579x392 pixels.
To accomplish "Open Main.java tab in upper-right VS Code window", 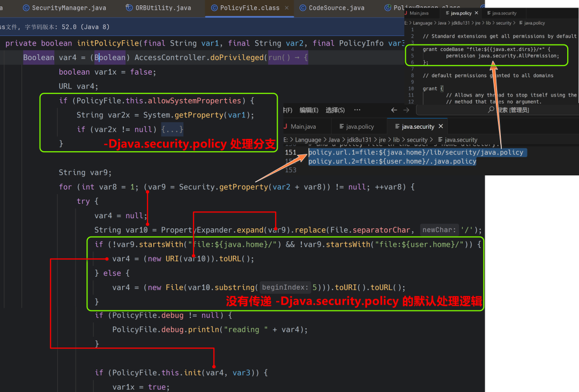I will pyautogui.click(x=419, y=13).
